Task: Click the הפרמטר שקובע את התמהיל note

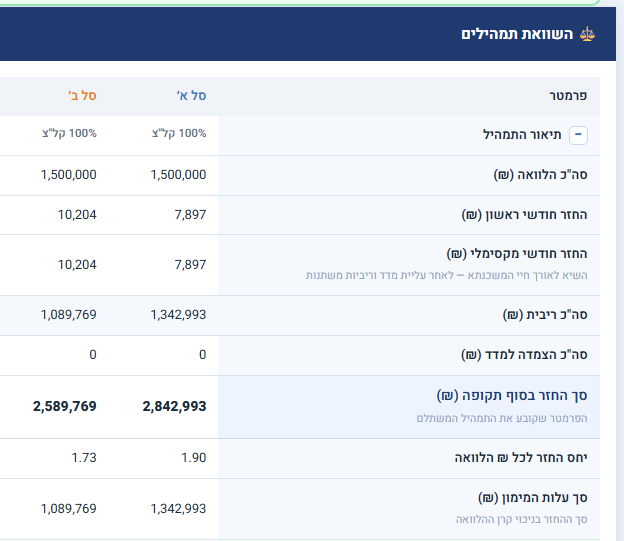Action: pyautogui.click(x=502, y=418)
